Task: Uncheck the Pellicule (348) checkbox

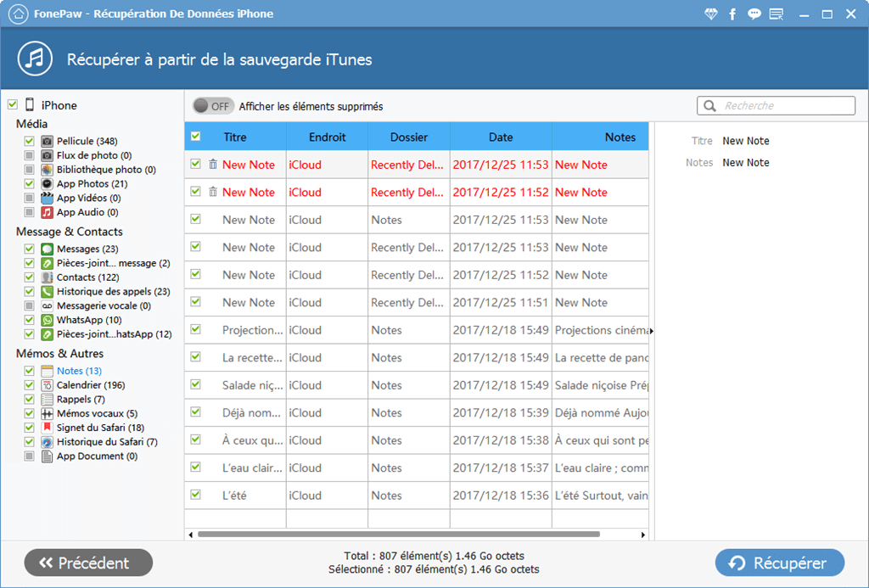Action: coord(30,142)
